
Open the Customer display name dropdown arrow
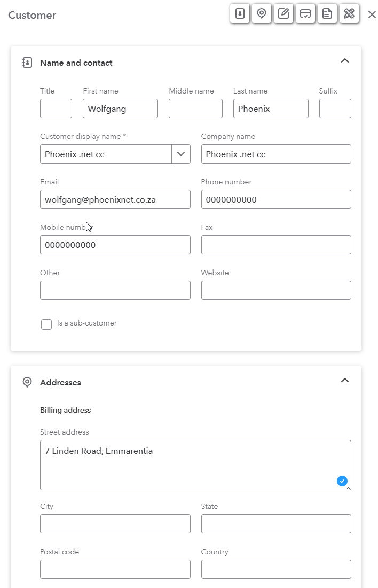(x=181, y=154)
